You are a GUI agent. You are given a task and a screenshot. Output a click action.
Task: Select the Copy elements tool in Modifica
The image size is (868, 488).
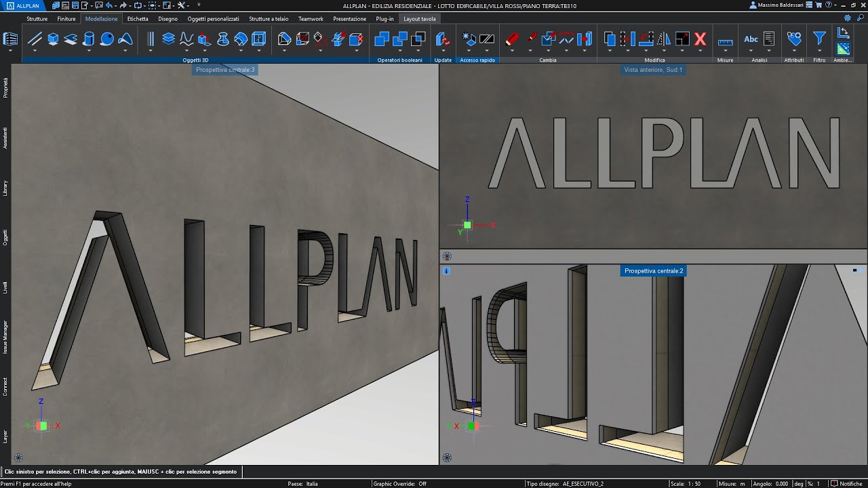coord(609,39)
